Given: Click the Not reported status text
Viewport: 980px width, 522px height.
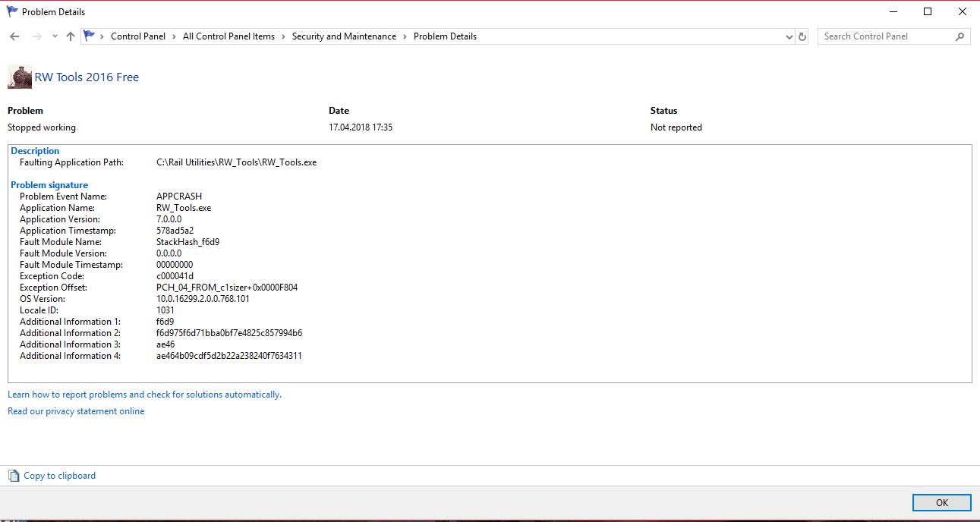Looking at the screenshot, I should click(x=676, y=127).
